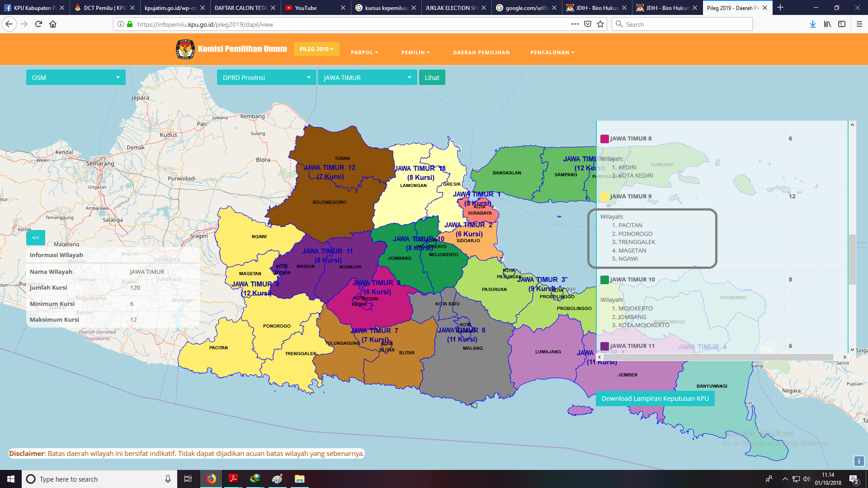The image size is (868, 488).
Task: Show the Firefox library
Action: [827, 24]
